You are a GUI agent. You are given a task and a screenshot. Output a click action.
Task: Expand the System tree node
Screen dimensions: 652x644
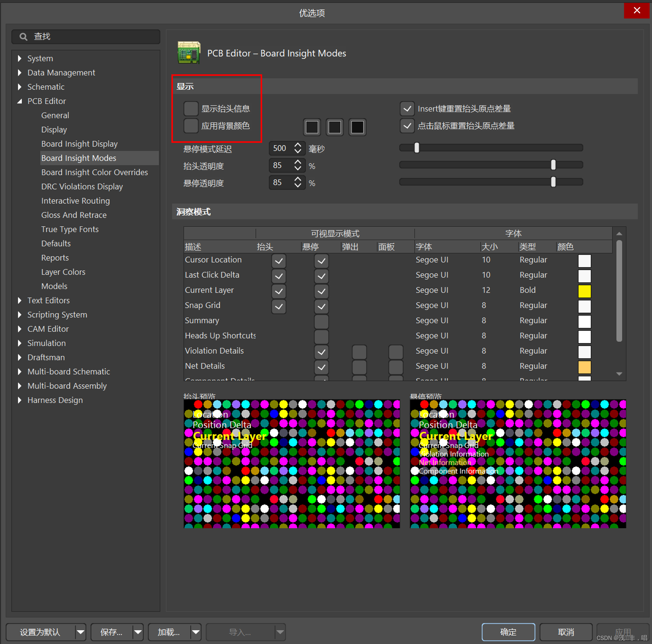coord(20,58)
